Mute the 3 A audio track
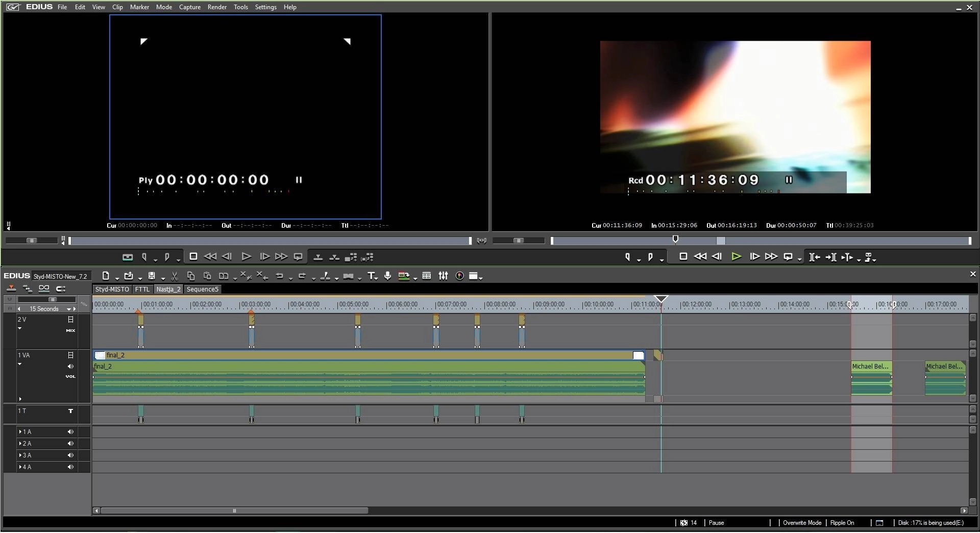This screenshot has width=980, height=533. pyautogui.click(x=70, y=455)
